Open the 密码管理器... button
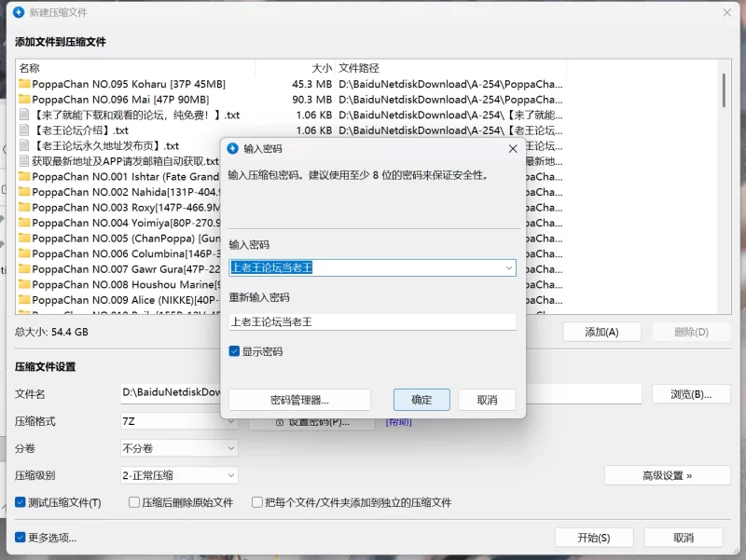Screen dimensions: 746x560 coord(299,400)
